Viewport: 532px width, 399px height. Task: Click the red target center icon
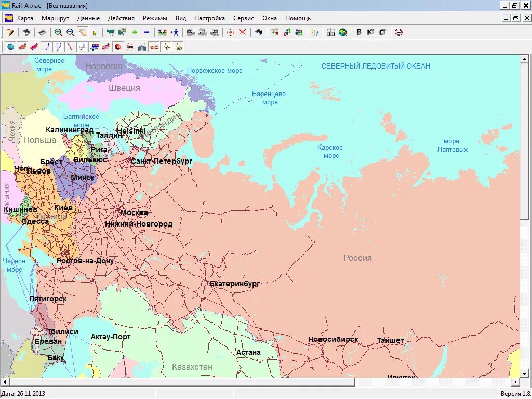point(230,32)
